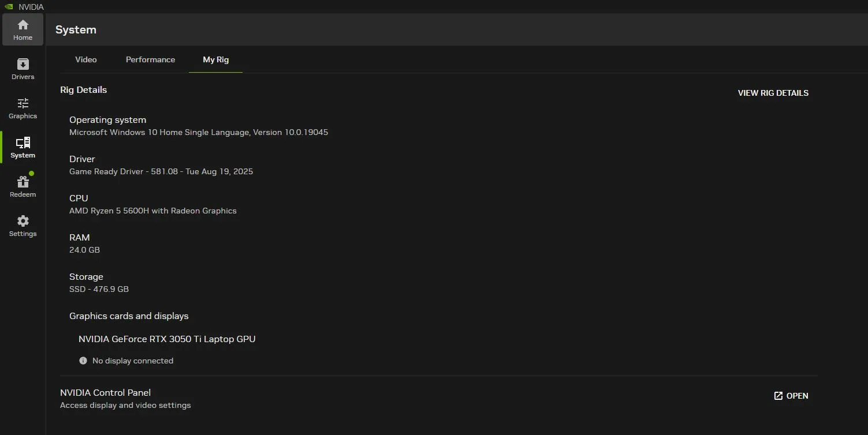Switch to the Performance tab
This screenshot has width=868, height=435.
coord(150,59)
